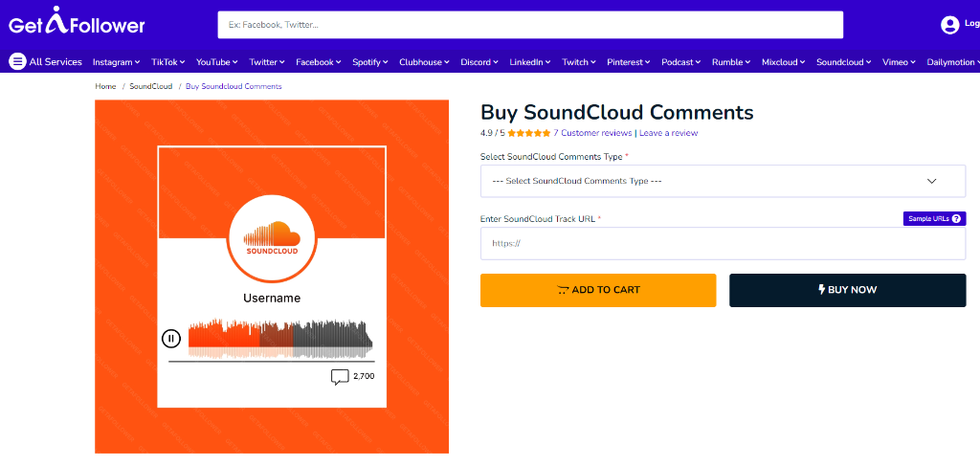
Task: Open the GetAFollower logo home link
Action: tap(77, 23)
